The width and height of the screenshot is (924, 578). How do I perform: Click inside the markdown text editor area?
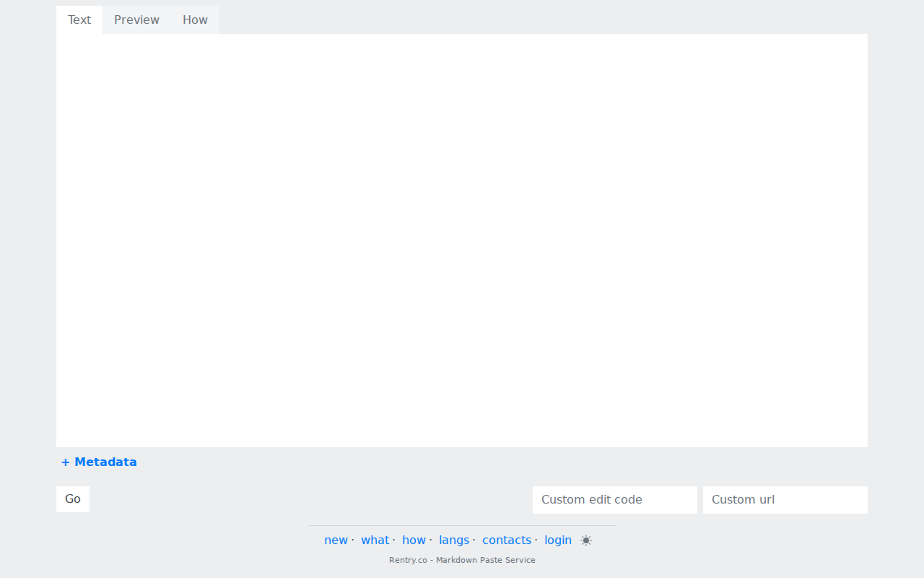coord(462,240)
